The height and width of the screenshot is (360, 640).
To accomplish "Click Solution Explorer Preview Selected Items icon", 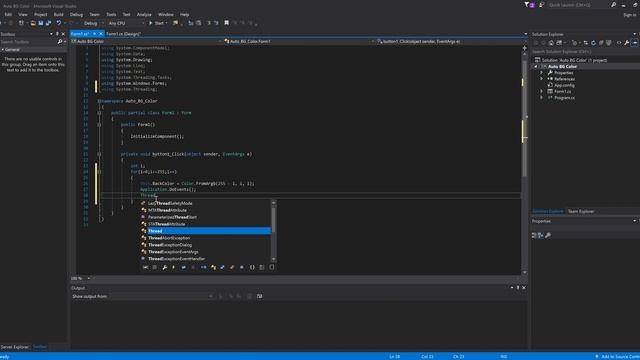I will (x=634, y=43).
